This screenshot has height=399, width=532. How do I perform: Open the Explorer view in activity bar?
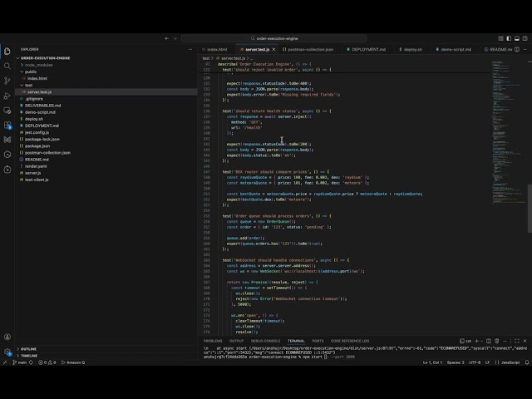(7, 52)
